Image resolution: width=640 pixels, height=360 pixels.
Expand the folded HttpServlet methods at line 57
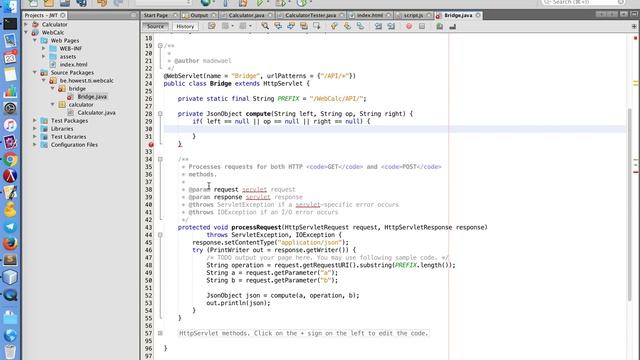160,333
